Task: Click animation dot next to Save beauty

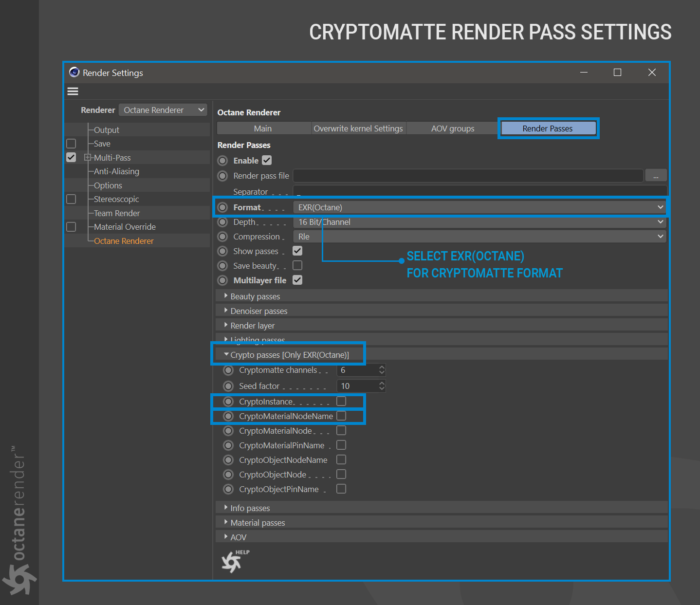Action: point(222,266)
